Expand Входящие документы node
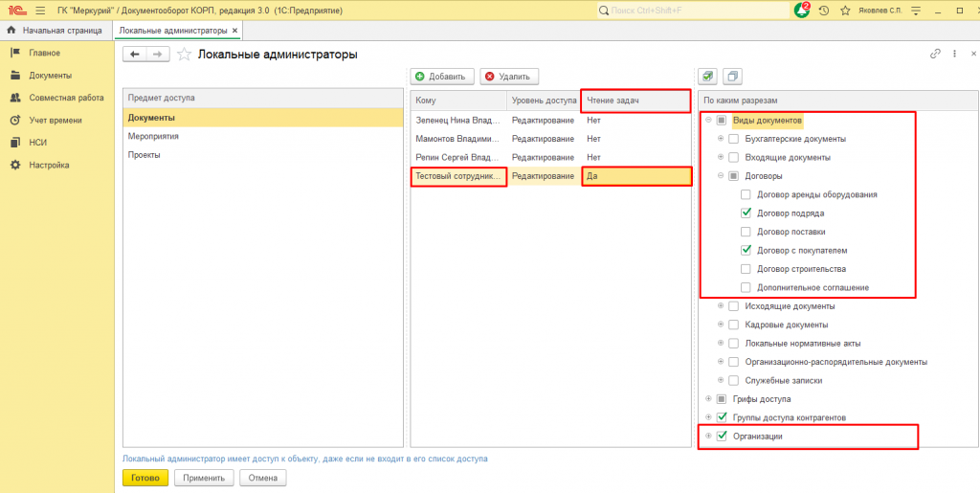980x493 pixels. click(x=721, y=157)
